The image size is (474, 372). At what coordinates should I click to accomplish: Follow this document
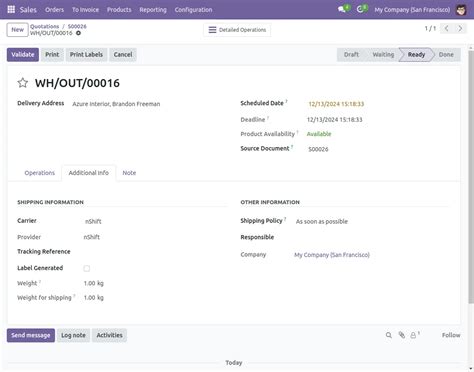click(x=451, y=335)
